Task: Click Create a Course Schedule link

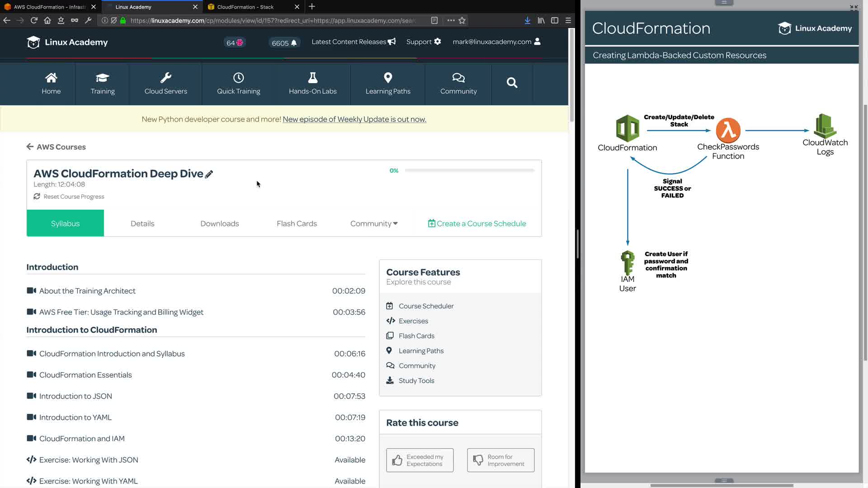Action: (477, 224)
